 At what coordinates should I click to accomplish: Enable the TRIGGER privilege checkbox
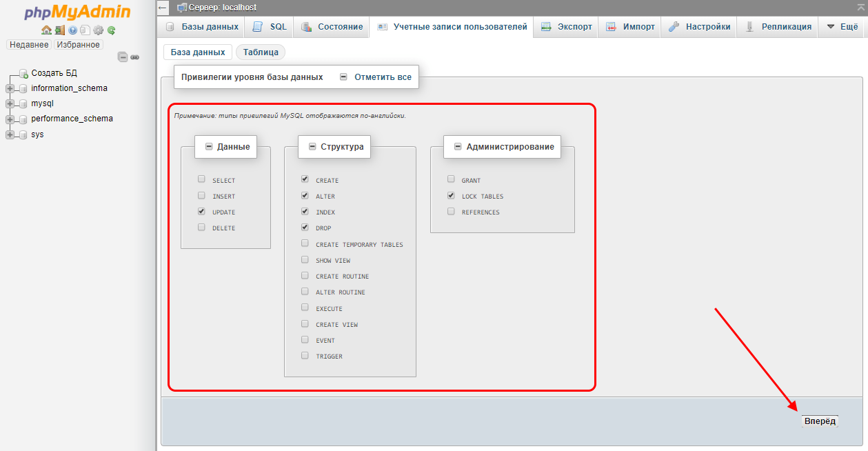point(305,355)
